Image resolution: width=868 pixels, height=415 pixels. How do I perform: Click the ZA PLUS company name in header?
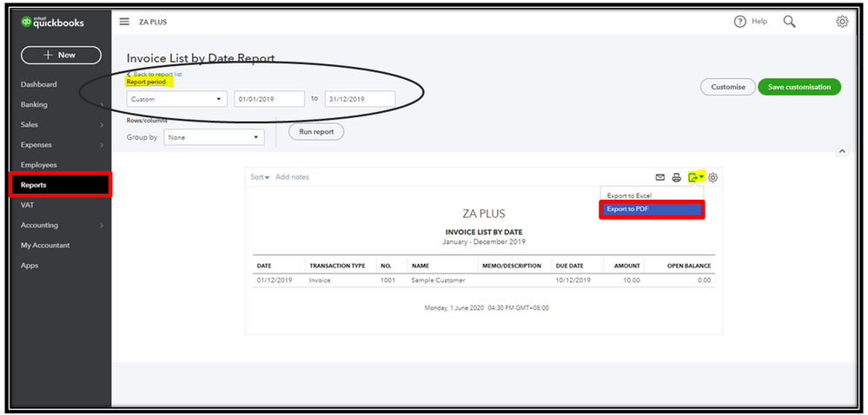153,22
